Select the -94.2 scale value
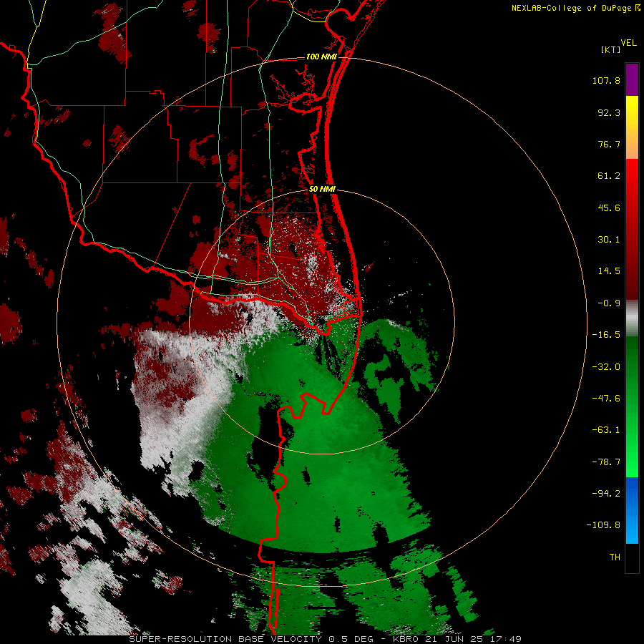The image size is (644, 644). click(606, 493)
